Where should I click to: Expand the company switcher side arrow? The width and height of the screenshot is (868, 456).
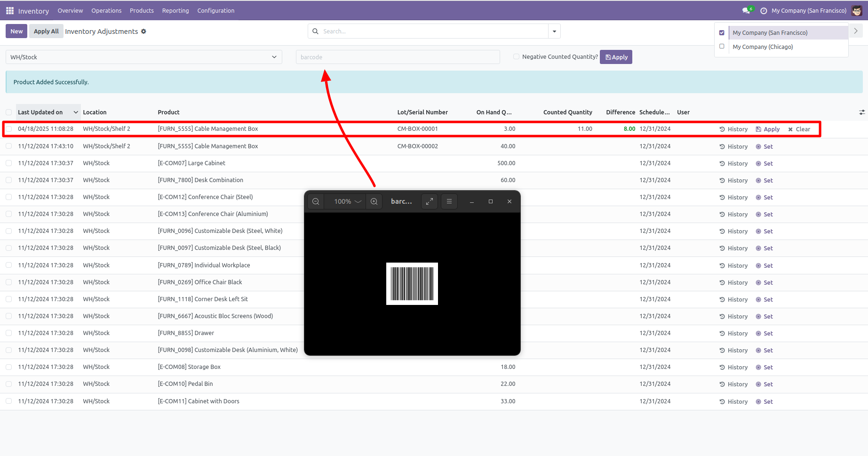pos(856,31)
